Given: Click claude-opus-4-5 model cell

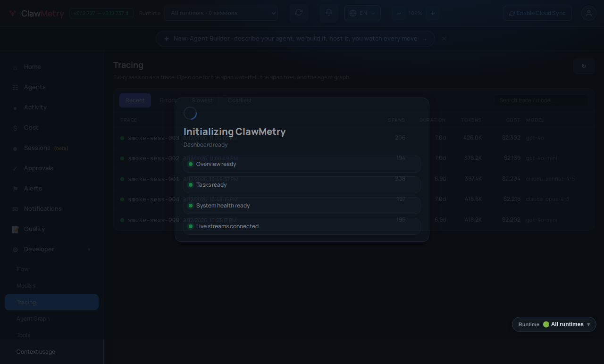Looking at the screenshot, I should [x=547, y=199].
